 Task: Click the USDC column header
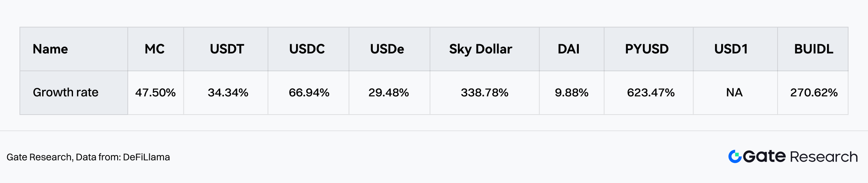307,49
